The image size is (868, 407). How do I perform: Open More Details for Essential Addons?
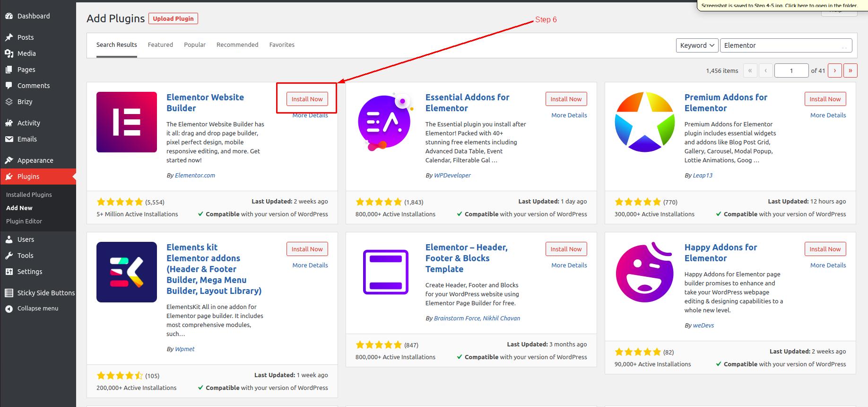click(569, 115)
